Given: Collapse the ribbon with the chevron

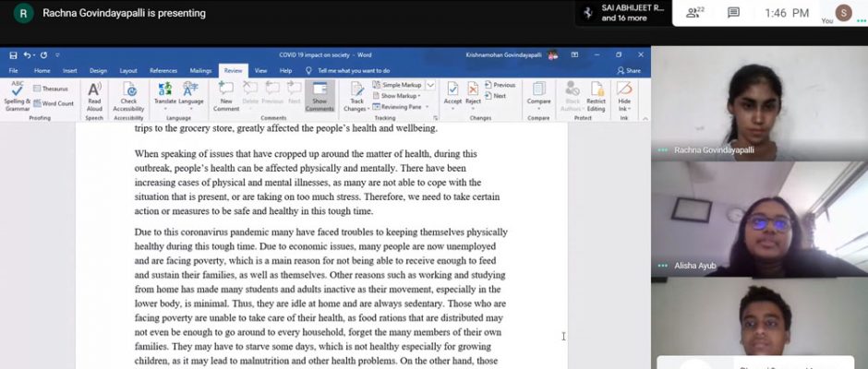Looking at the screenshot, I should (644, 118).
